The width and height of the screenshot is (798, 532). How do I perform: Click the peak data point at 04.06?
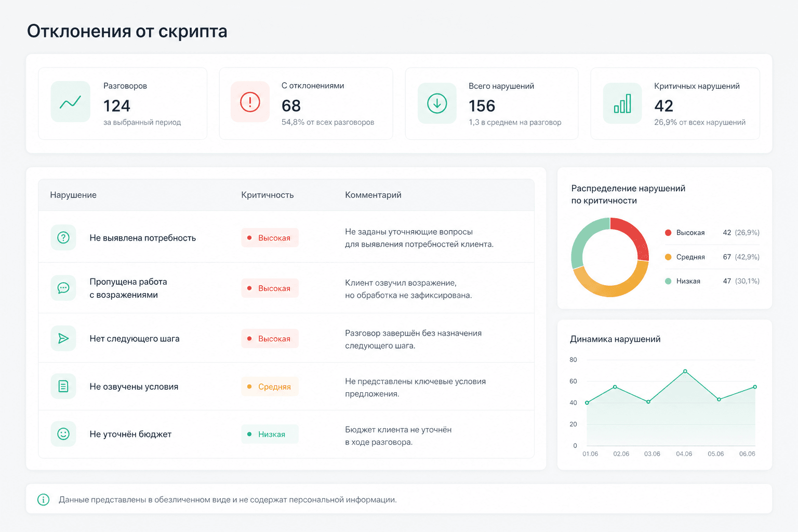point(685,371)
